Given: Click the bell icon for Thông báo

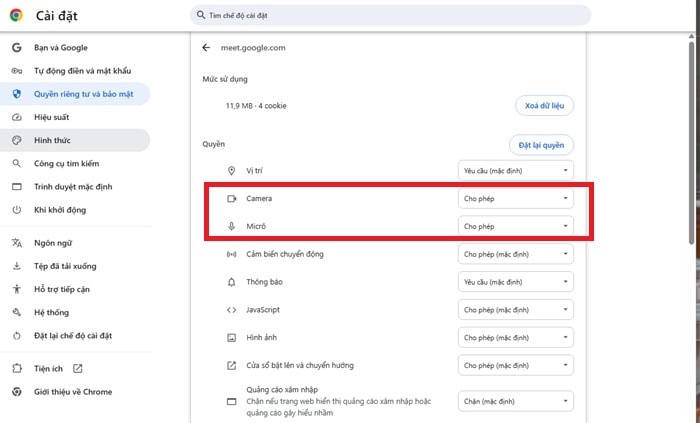Looking at the screenshot, I should 231,282.
